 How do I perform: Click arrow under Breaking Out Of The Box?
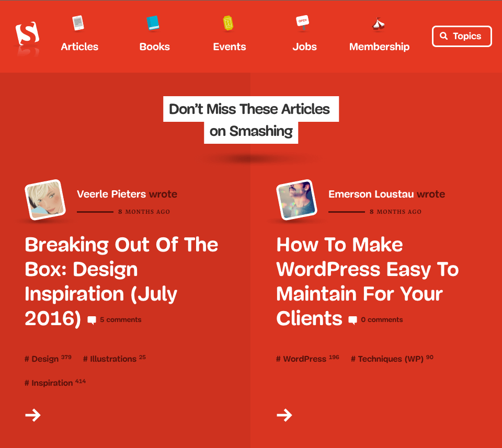click(33, 415)
